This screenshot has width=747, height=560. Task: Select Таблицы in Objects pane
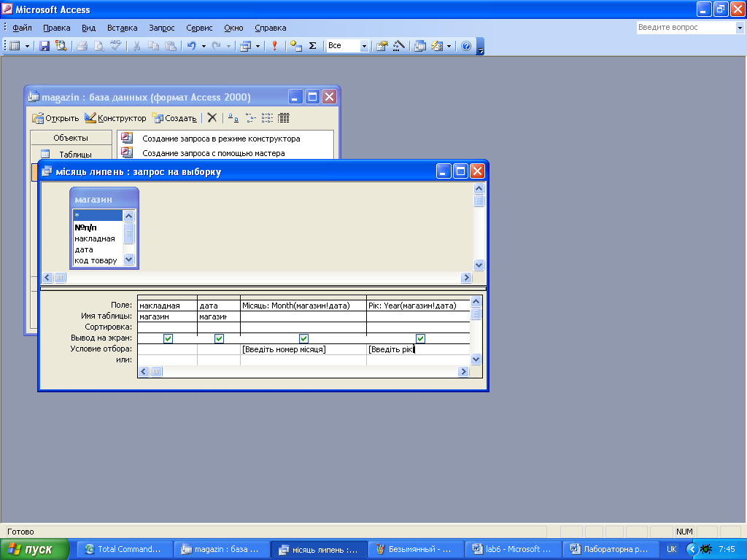[x=71, y=155]
